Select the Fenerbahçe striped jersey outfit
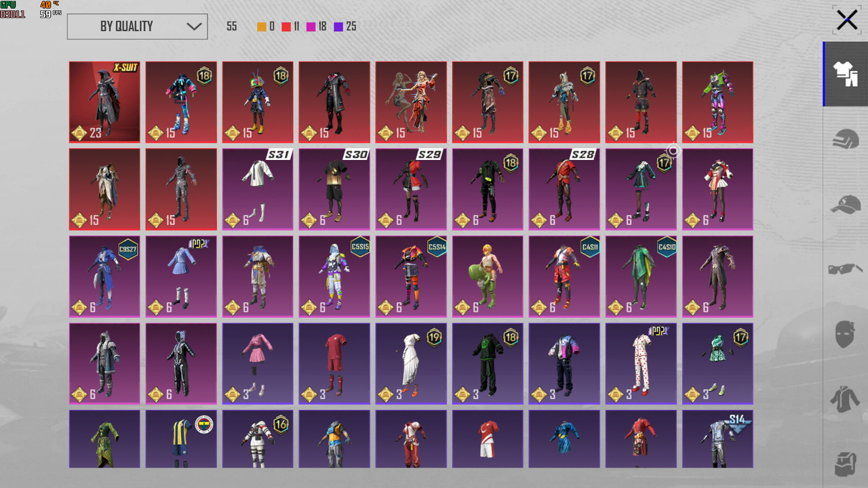This screenshot has width=868, height=488. (181, 439)
